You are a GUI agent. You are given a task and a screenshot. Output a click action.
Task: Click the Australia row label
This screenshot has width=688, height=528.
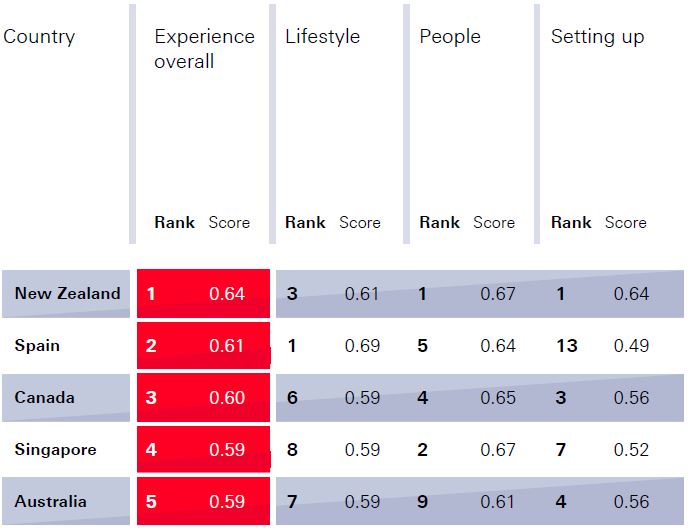click(50, 501)
